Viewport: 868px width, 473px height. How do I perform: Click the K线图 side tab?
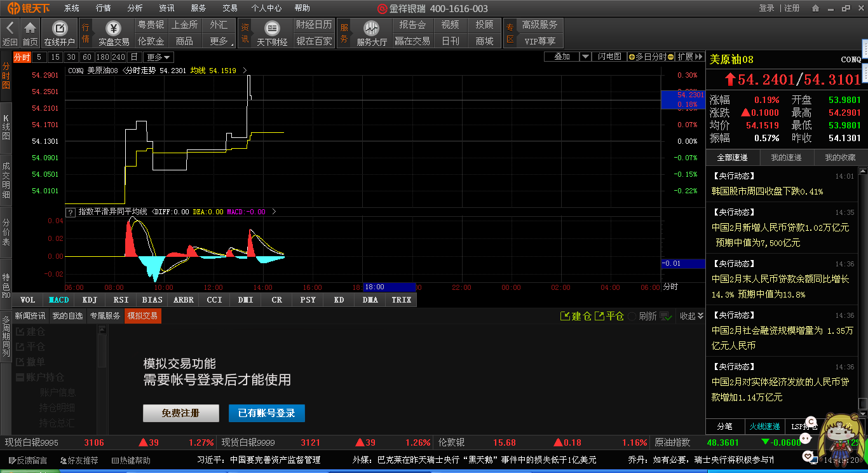point(6,128)
